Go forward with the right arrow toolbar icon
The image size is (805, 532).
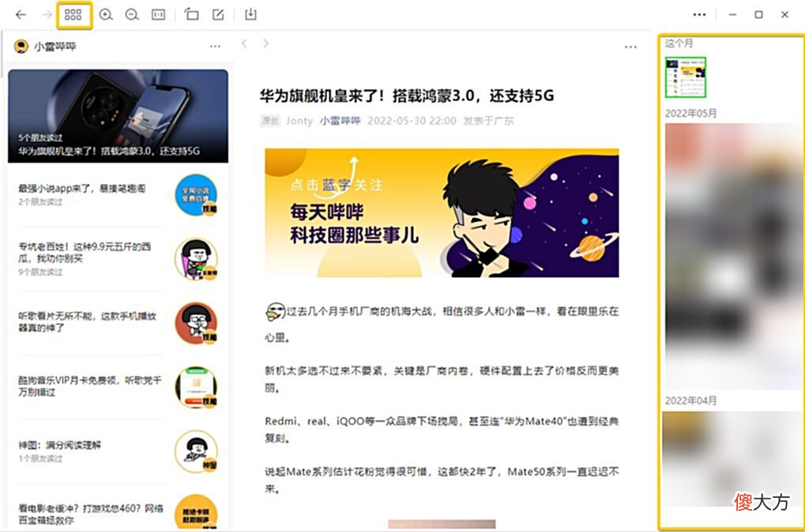[47, 14]
